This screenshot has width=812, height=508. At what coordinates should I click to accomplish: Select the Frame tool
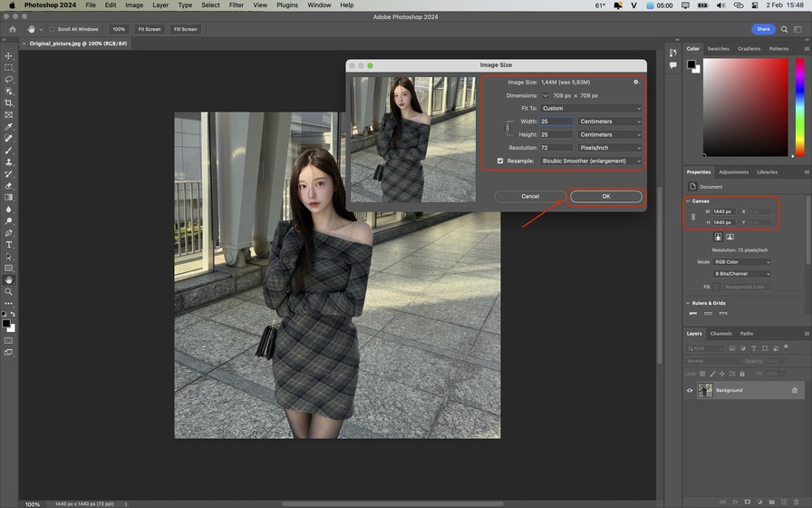coord(9,115)
